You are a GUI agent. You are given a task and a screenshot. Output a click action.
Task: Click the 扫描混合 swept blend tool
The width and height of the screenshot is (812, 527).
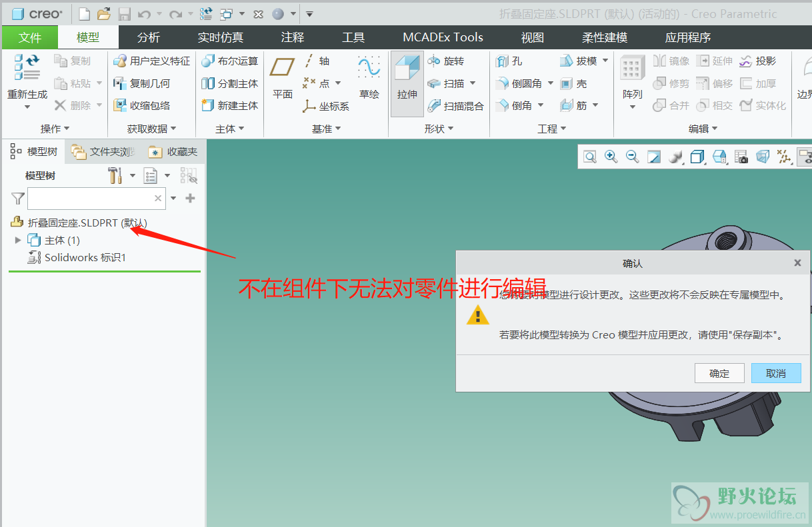455,105
